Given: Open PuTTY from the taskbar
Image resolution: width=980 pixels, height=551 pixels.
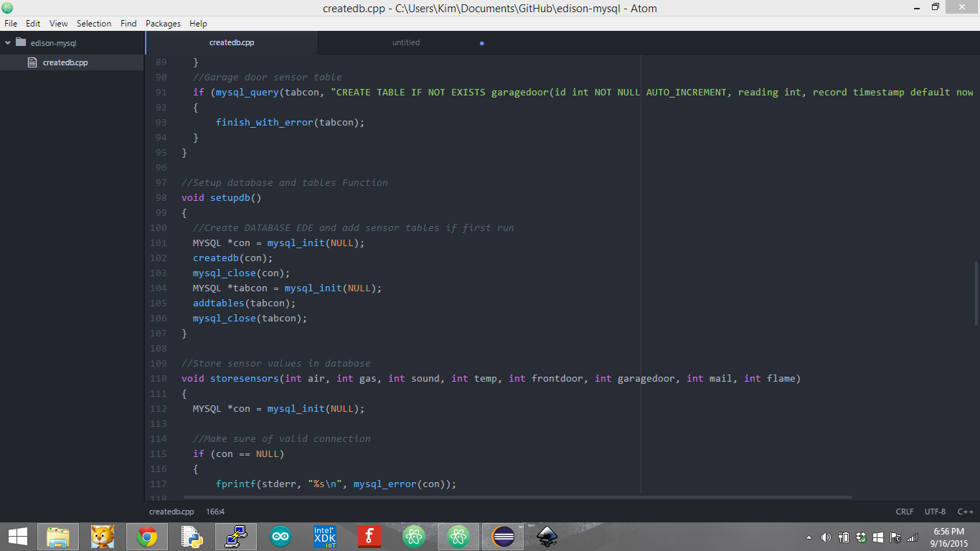Looking at the screenshot, I should pos(236,537).
